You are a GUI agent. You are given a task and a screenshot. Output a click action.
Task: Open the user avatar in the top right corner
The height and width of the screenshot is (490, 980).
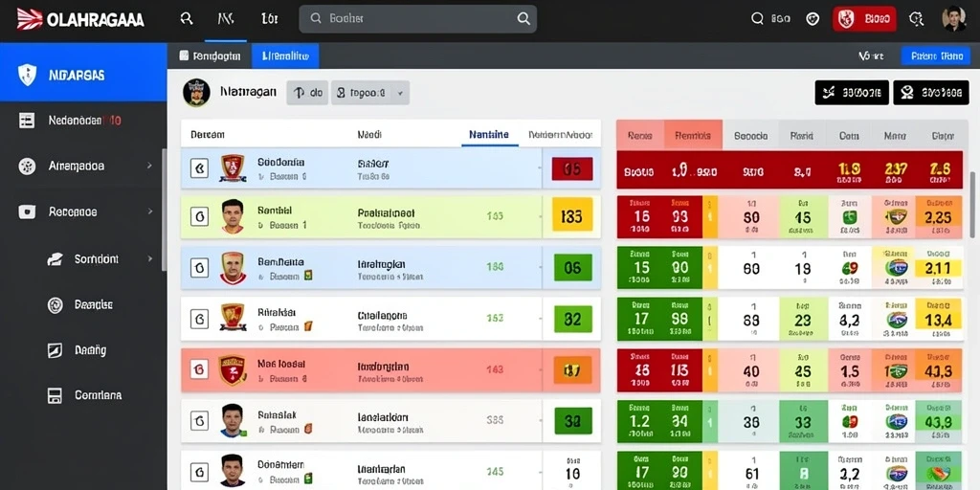[954, 19]
